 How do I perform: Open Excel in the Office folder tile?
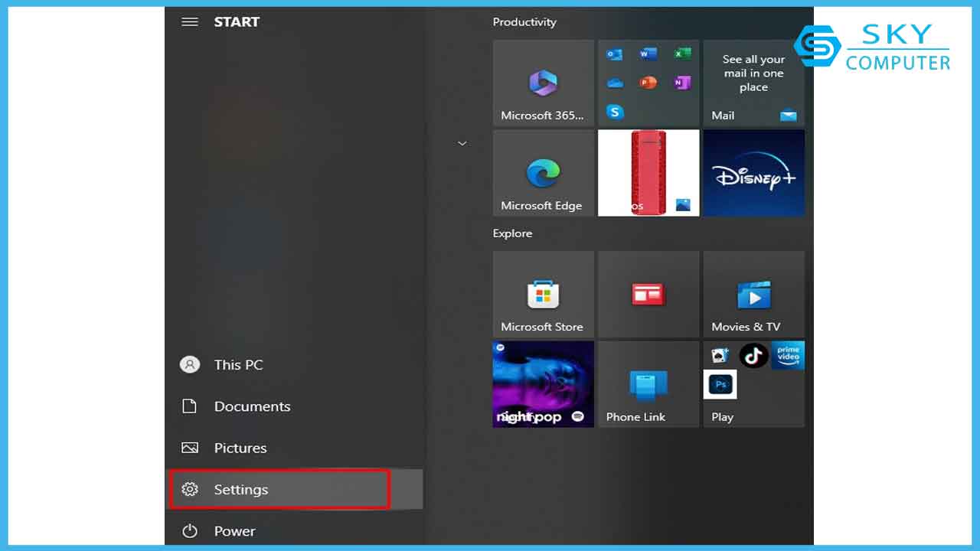point(682,54)
